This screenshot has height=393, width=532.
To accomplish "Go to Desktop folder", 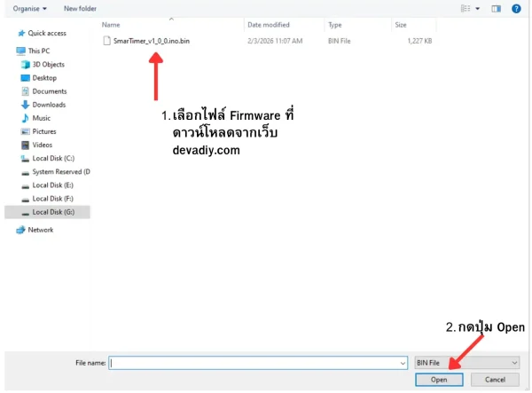I will (44, 78).
